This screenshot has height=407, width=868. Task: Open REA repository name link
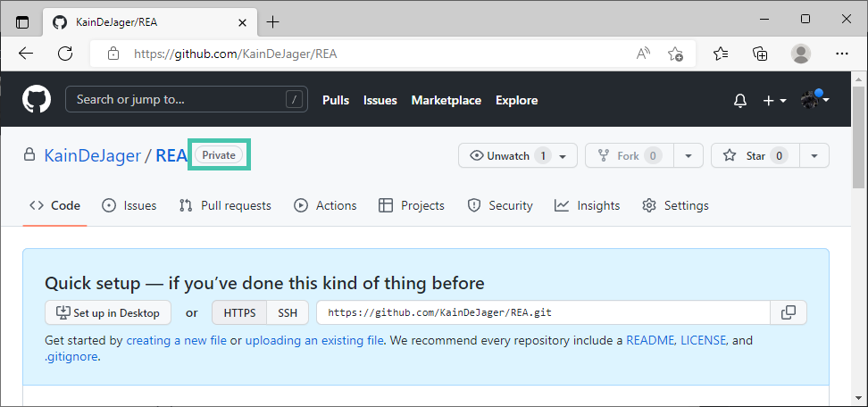pyautogui.click(x=171, y=155)
